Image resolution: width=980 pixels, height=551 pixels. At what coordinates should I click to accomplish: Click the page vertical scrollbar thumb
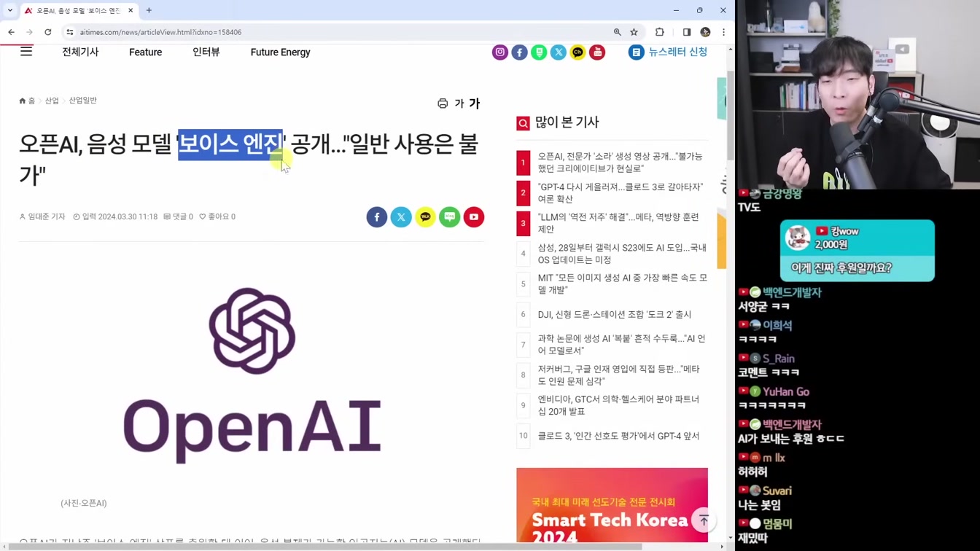pyautogui.click(x=731, y=115)
